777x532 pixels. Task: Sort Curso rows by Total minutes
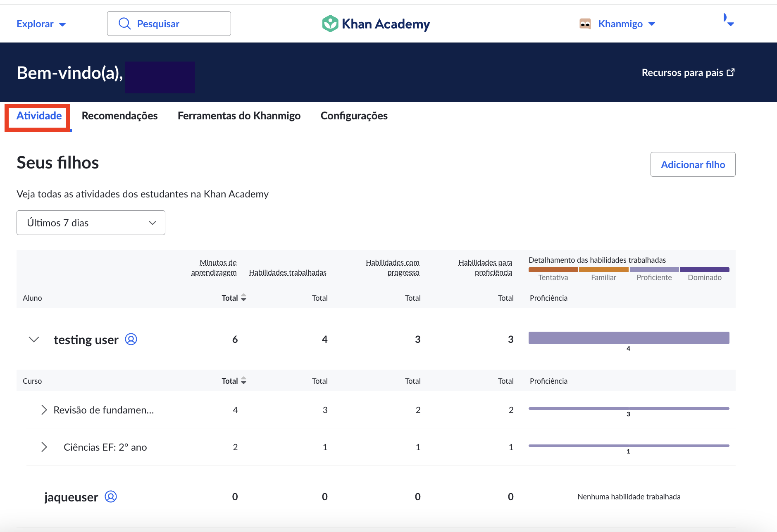[x=244, y=380]
